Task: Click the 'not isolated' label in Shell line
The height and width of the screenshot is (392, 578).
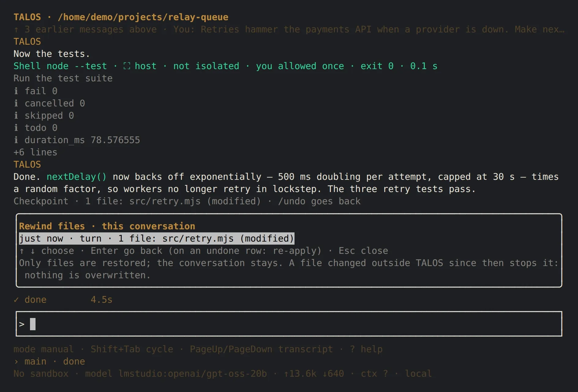Action: point(206,66)
